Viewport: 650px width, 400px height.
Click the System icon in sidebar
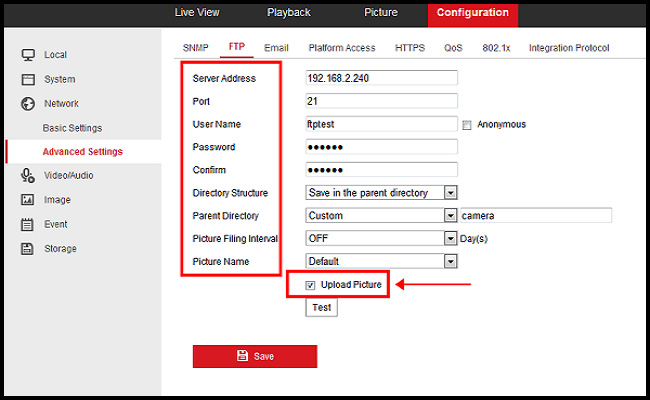[28, 79]
